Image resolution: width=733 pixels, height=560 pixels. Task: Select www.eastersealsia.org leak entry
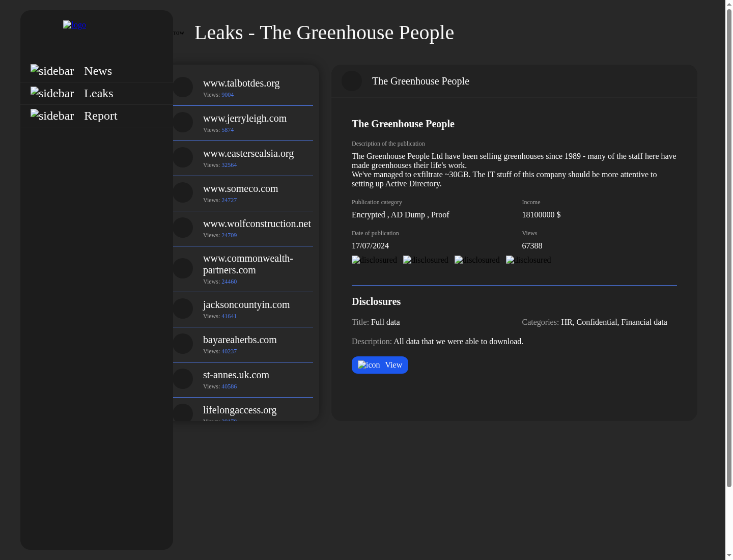pyautogui.click(x=243, y=158)
